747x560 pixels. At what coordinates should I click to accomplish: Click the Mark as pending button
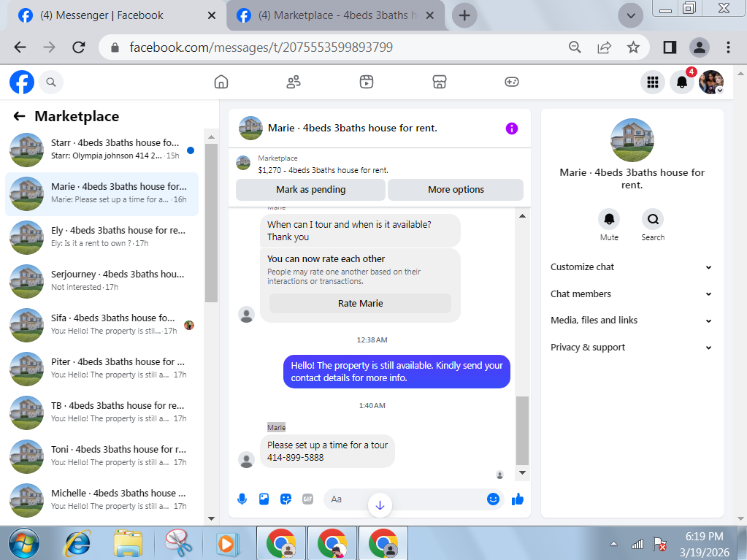click(x=310, y=190)
